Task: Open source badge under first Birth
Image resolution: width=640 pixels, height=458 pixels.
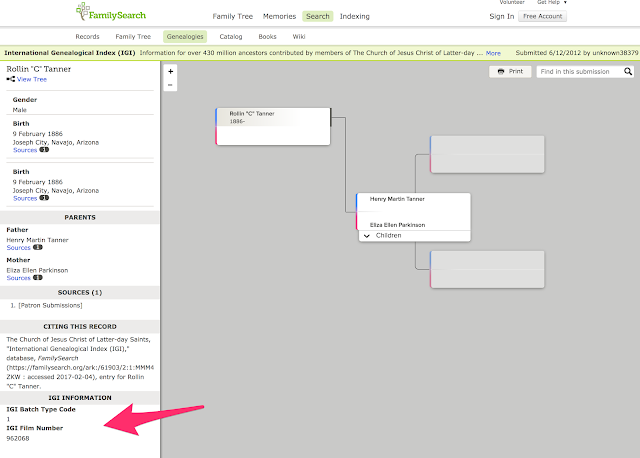Action: pyautogui.click(x=44, y=150)
